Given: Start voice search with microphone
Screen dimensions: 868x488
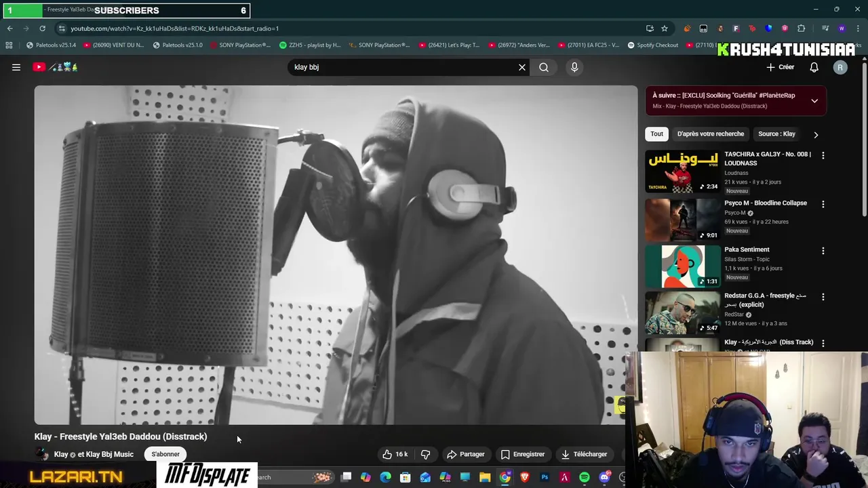Looking at the screenshot, I should click(x=574, y=67).
